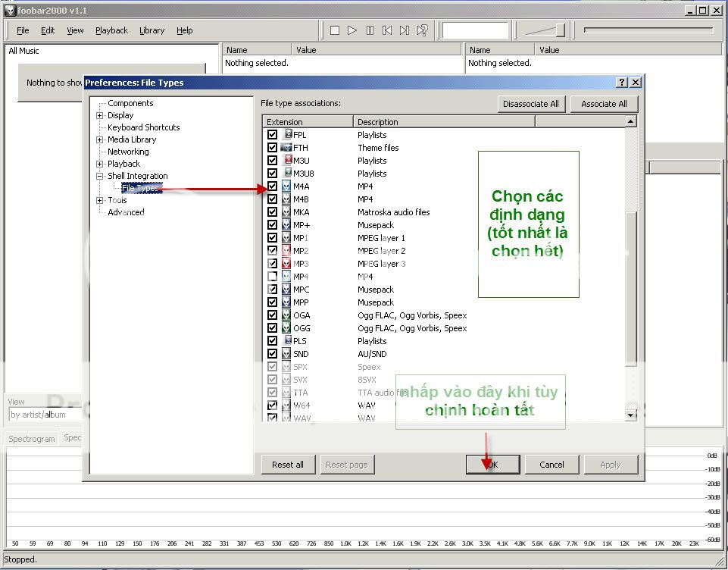Open the Library menu
The image size is (728, 570).
pyautogui.click(x=152, y=30)
